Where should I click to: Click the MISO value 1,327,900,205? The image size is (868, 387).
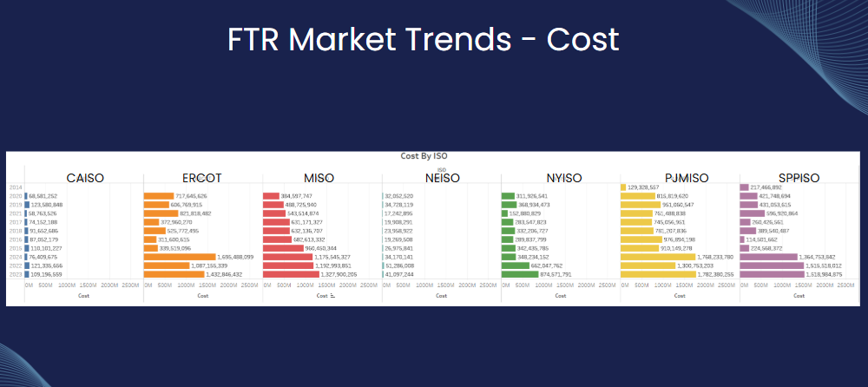339,274
